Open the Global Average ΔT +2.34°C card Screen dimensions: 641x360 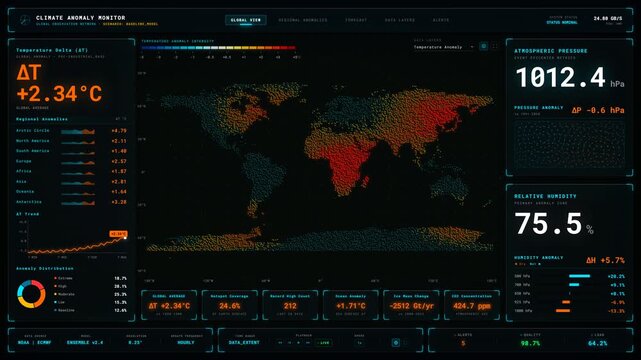[169, 305]
